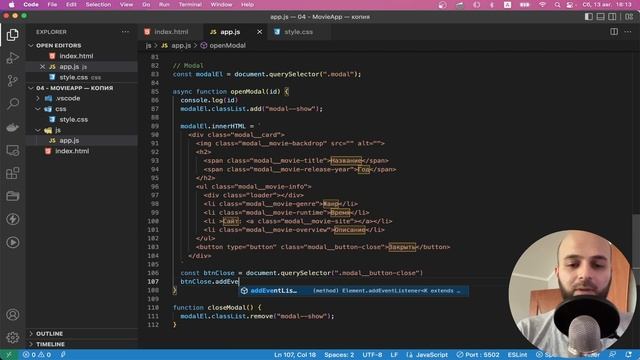Open notifications bell in status bar
This screenshot has height=360, width=640.
(x=629, y=355)
